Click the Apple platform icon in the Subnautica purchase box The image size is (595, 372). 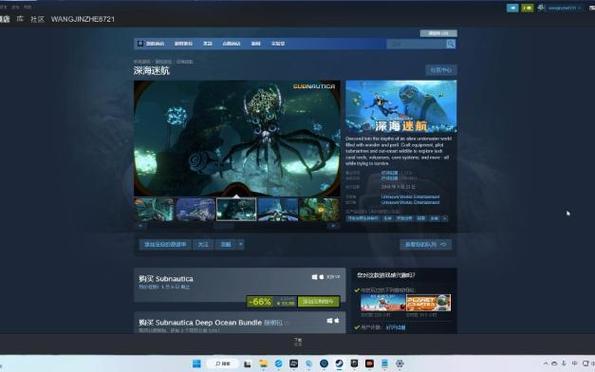(x=321, y=277)
